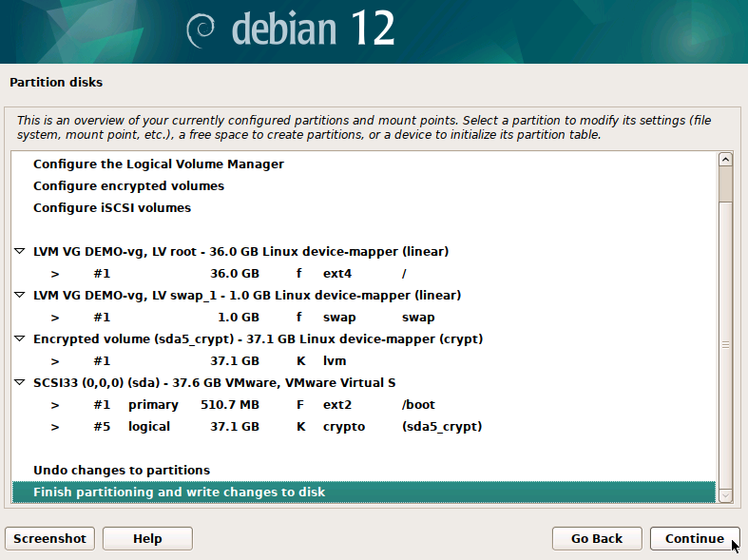Screen dimensions: 748x560
Task: Click the Go Back button
Action: point(597,538)
